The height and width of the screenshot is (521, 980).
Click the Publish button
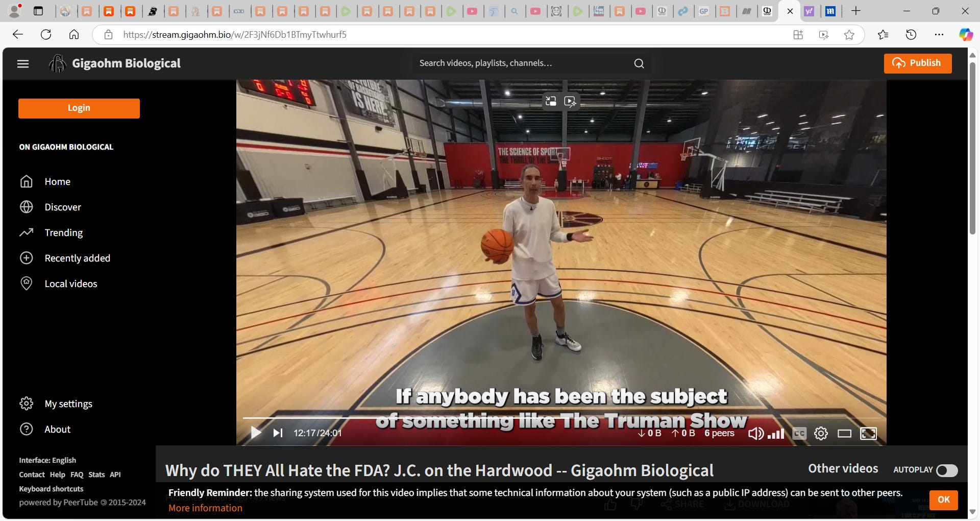coord(918,63)
